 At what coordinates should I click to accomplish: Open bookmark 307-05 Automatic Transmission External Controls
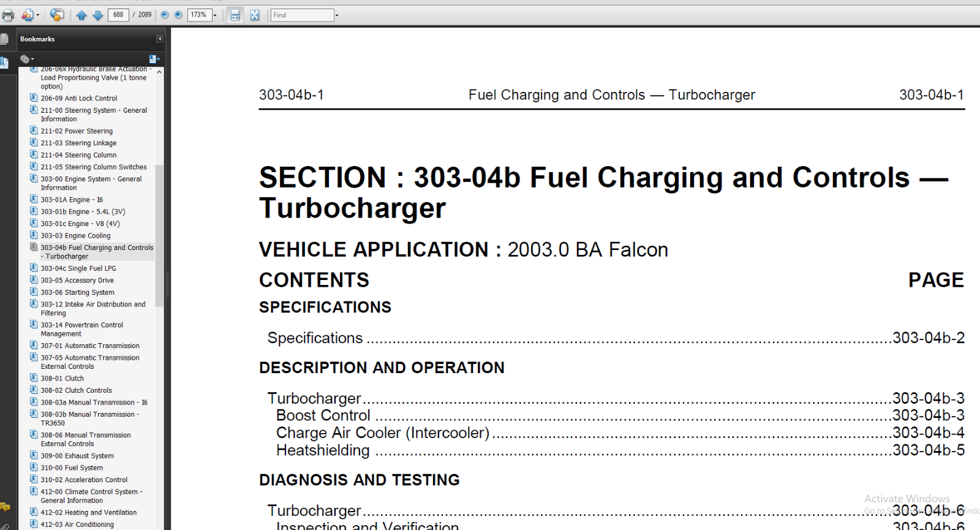tap(90, 362)
